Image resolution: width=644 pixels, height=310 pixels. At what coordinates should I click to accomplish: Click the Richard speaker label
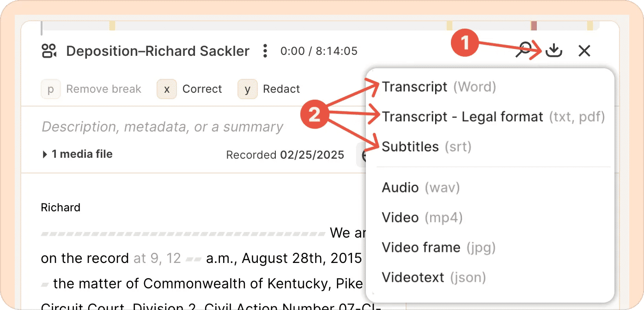(x=61, y=207)
